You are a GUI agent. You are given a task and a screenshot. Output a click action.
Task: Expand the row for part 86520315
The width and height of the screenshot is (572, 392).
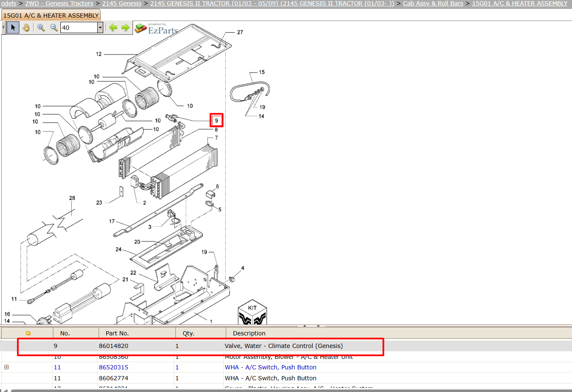point(6,367)
